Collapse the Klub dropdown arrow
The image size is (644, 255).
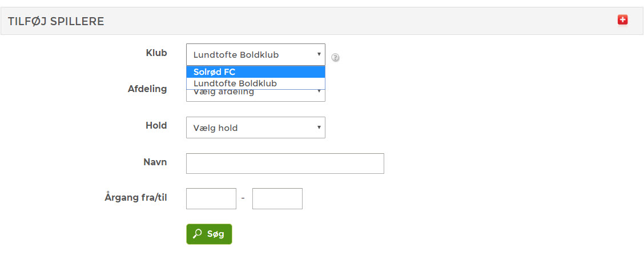pos(319,54)
